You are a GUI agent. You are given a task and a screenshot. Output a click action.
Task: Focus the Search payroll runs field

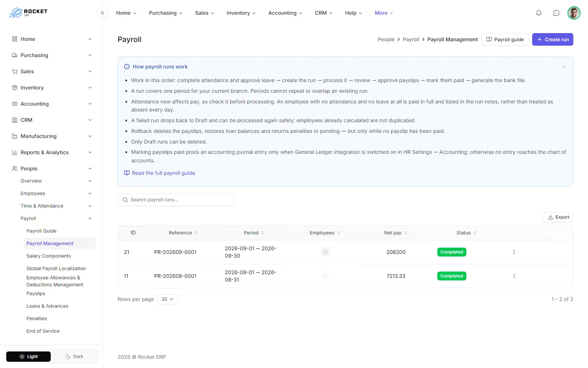176,200
